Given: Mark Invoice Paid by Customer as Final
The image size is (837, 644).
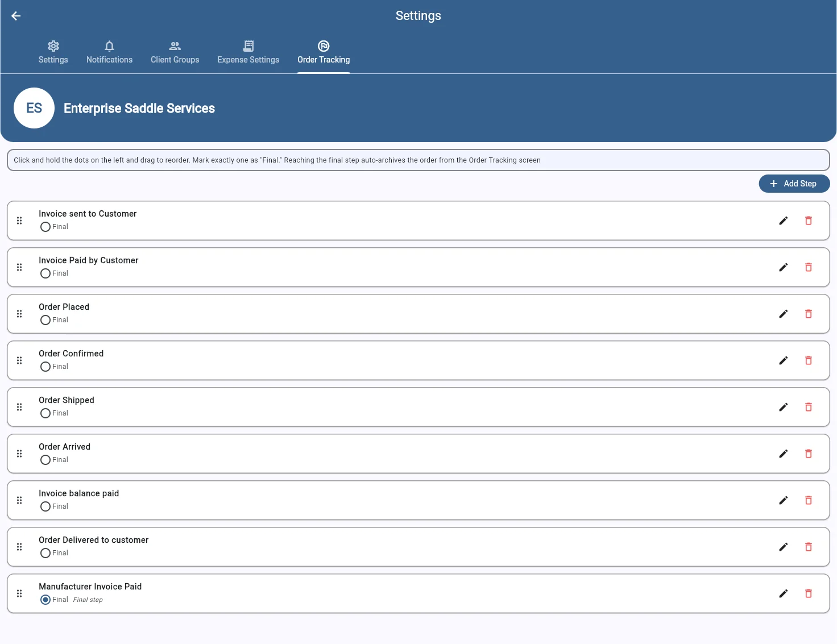Looking at the screenshot, I should tap(45, 273).
